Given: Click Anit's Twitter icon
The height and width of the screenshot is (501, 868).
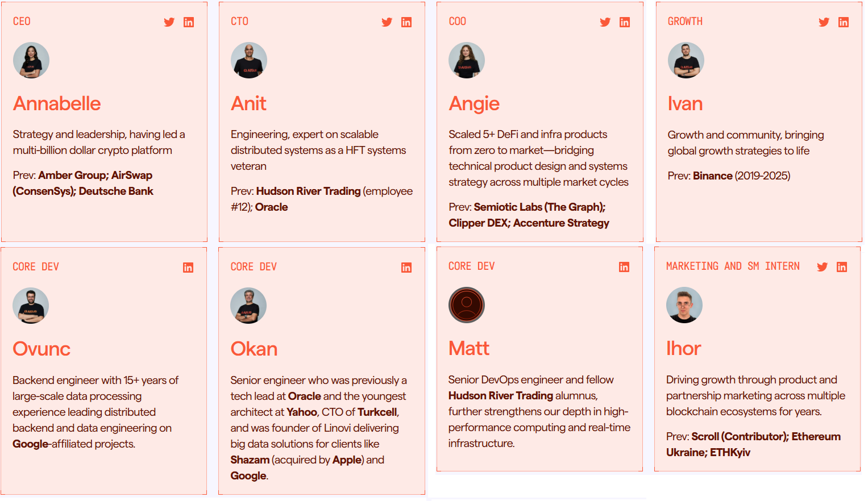Looking at the screenshot, I should coord(387,22).
